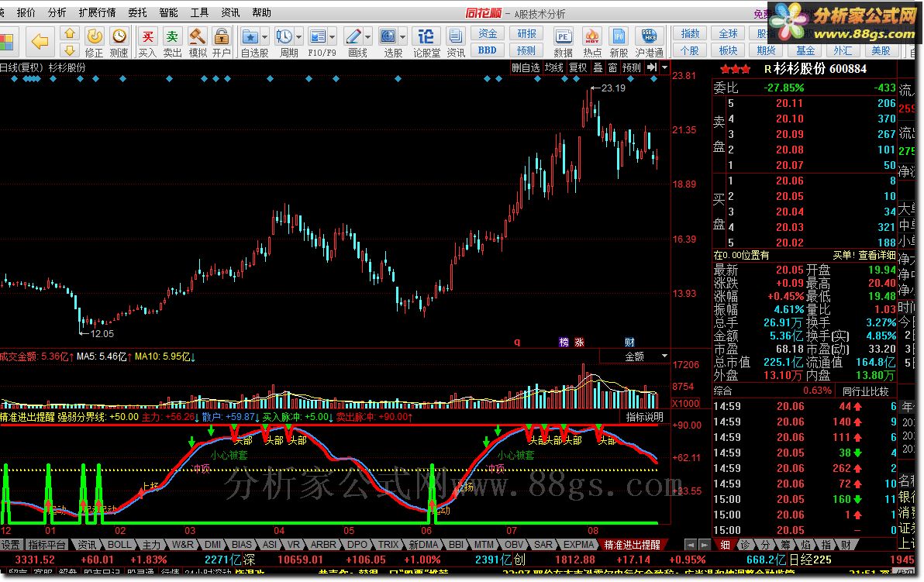
Task: Click the 买入 buy icon
Action: (x=147, y=37)
